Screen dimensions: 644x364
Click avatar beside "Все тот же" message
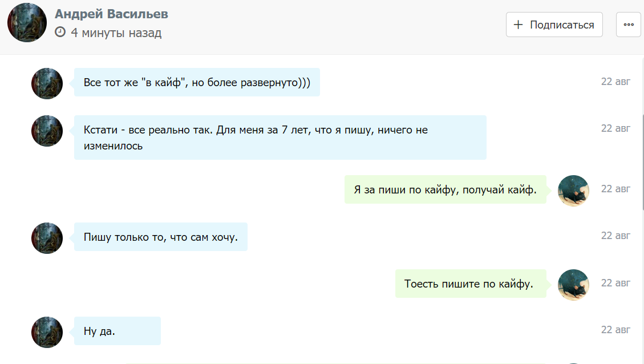(x=47, y=83)
